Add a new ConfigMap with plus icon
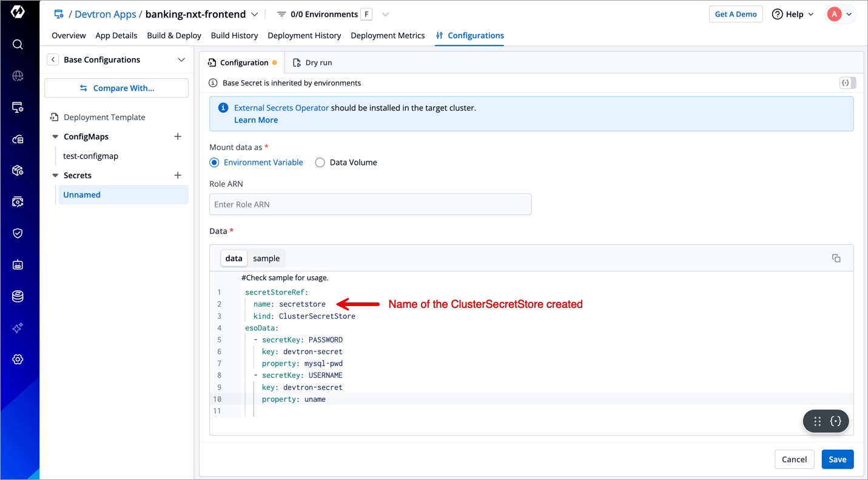The width and height of the screenshot is (868, 480). pos(178,136)
